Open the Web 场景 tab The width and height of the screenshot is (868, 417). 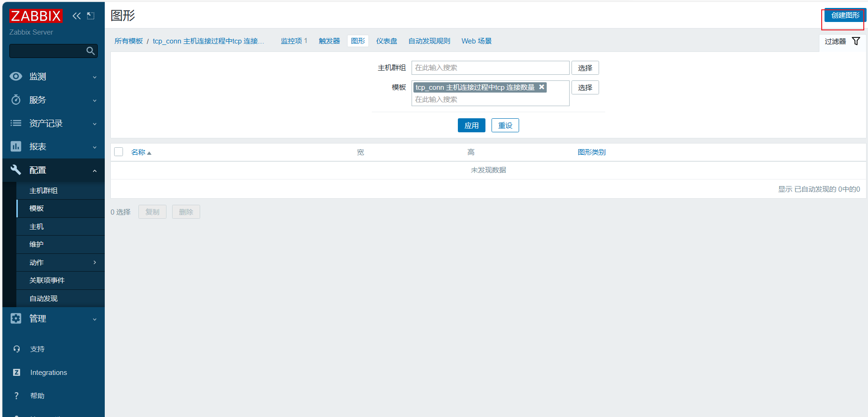477,41
